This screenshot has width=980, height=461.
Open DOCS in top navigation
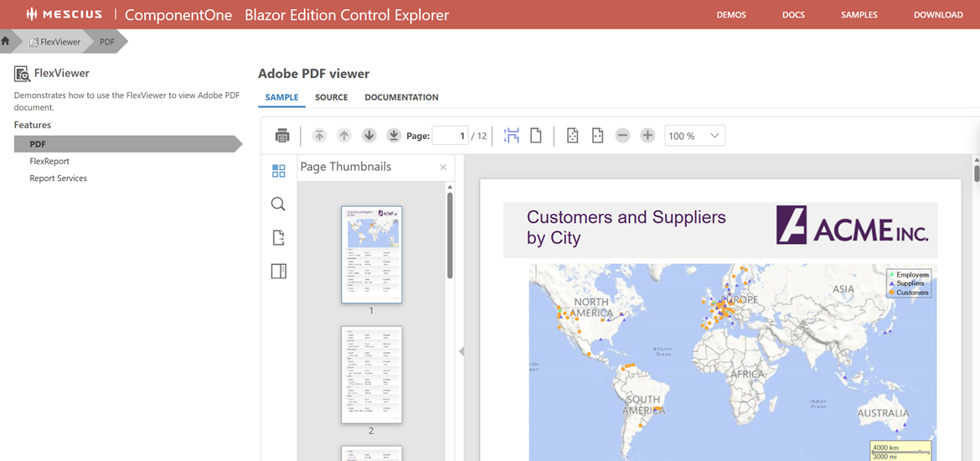(x=793, y=15)
